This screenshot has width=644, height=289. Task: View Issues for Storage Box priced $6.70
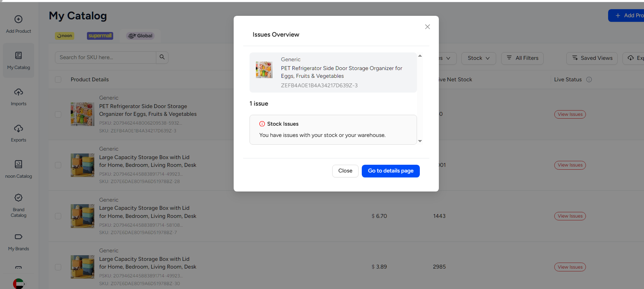pos(570,216)
